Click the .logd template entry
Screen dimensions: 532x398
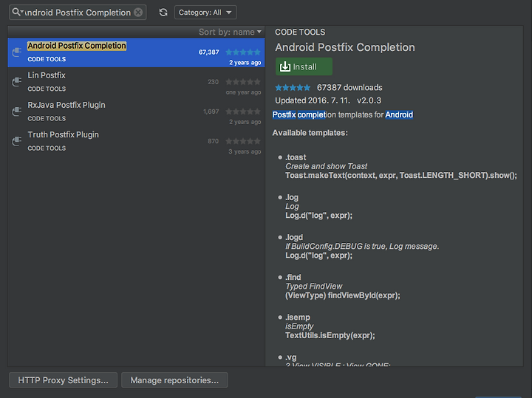(294, 237)
